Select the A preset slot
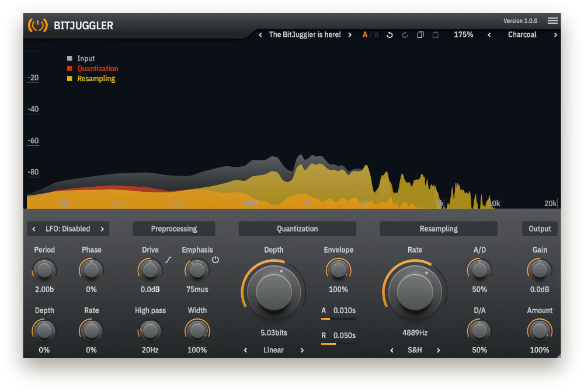 (364, 34)
